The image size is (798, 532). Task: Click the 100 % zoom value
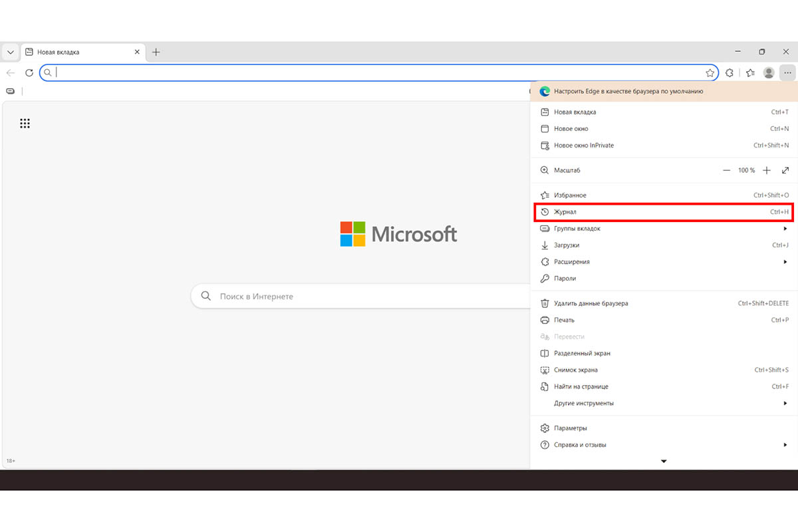click(746, 171)
